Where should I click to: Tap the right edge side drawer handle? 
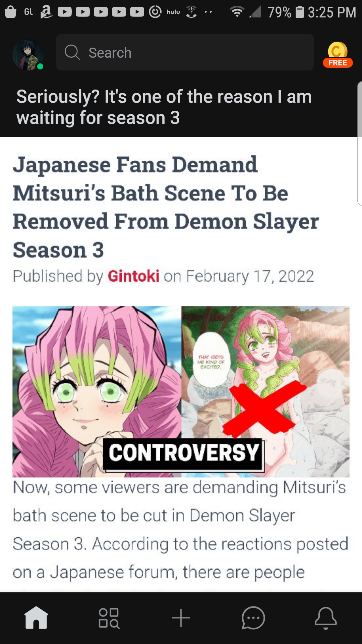pos(359,143)
